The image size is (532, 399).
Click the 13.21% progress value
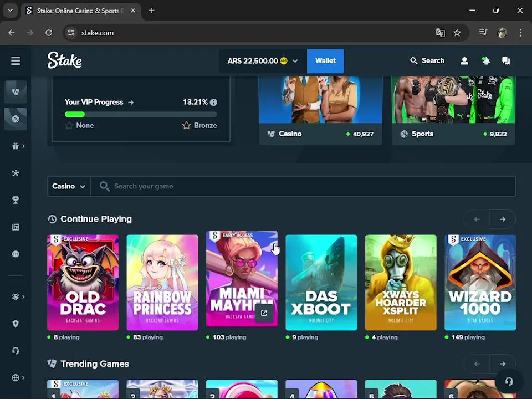tap(195, 102)
